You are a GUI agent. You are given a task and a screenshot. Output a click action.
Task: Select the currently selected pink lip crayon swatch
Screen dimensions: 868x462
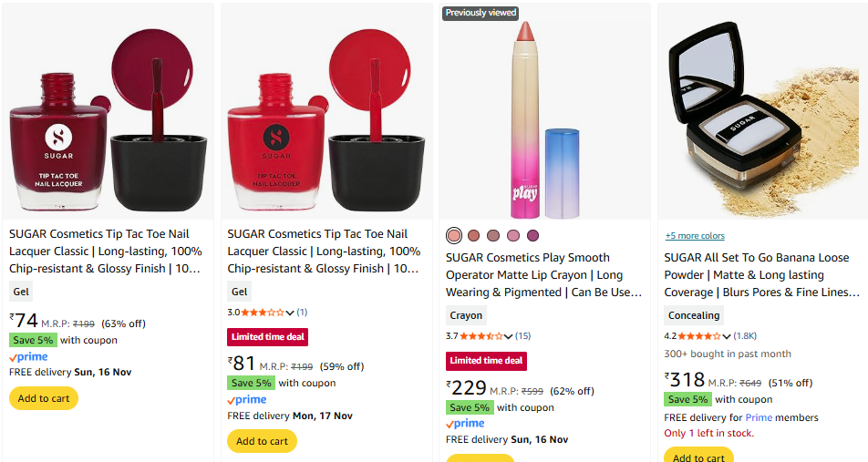[454, 236]
